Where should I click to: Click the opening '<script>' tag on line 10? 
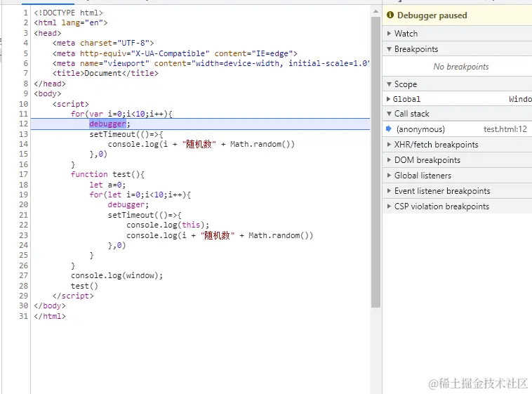71,104
